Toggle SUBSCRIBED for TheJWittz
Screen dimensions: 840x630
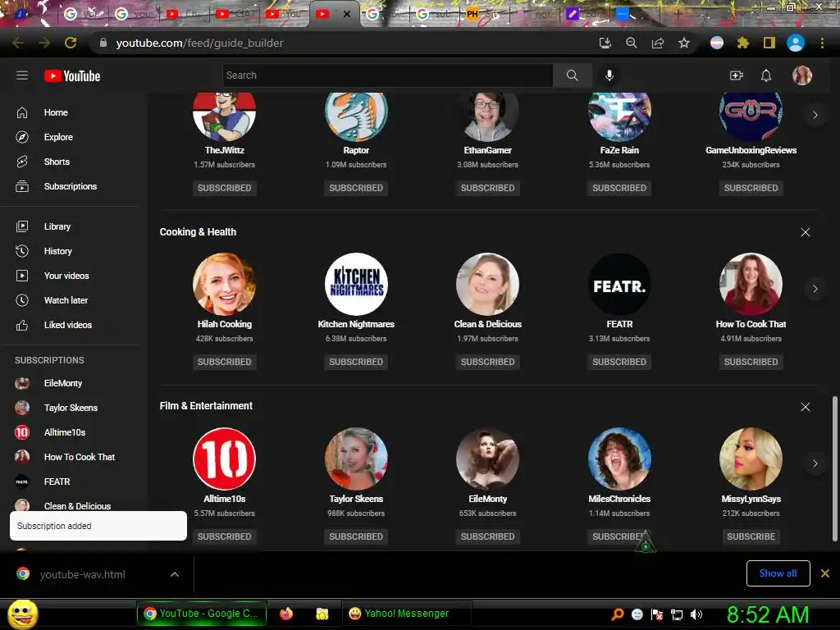click(225, 188)
